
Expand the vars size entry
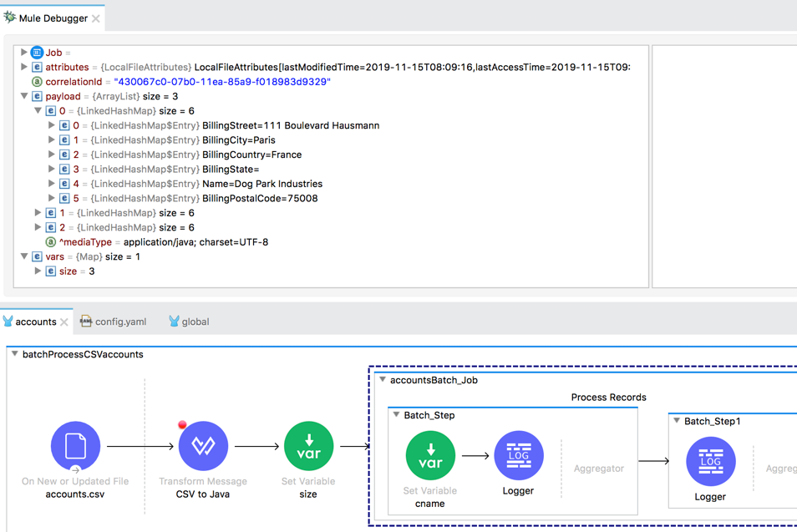tap(37, 271)
